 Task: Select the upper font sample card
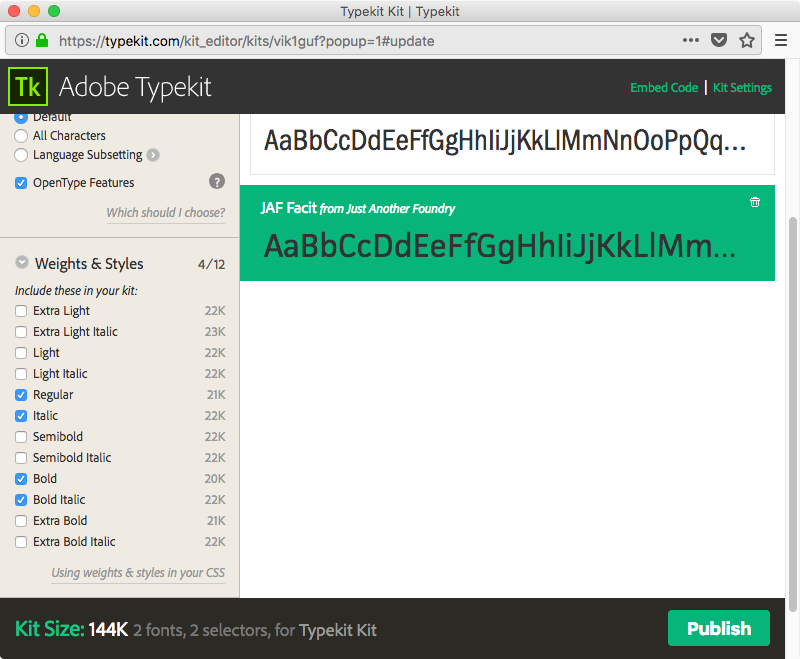pyautogui.click(x=512, y=144)
